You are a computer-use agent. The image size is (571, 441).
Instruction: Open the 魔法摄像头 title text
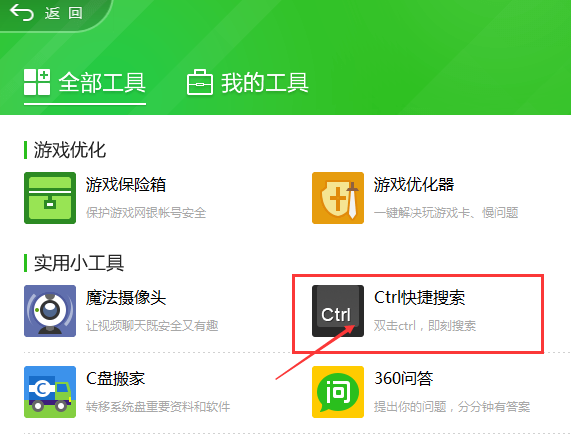click(x=126, y=298)
